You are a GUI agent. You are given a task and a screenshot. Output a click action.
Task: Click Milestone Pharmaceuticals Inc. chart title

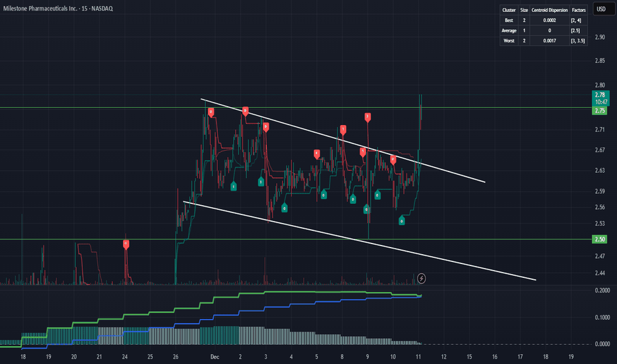58,8
